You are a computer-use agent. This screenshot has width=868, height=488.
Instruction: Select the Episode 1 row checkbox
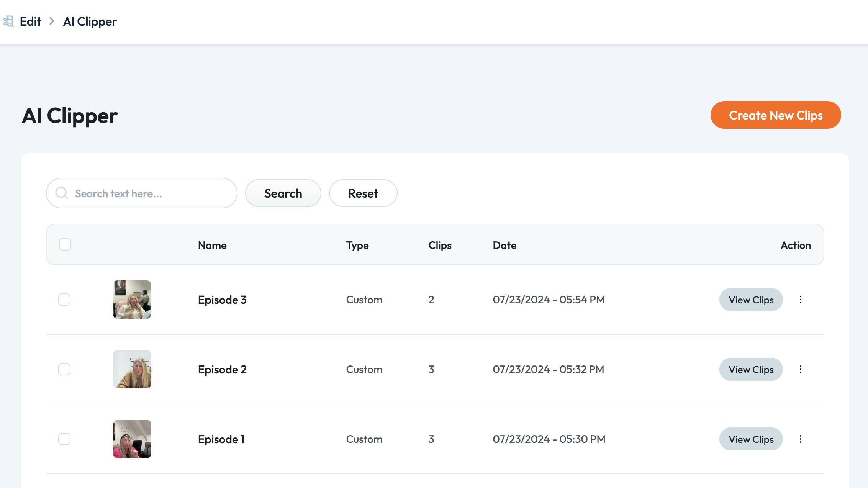point(64,439)
